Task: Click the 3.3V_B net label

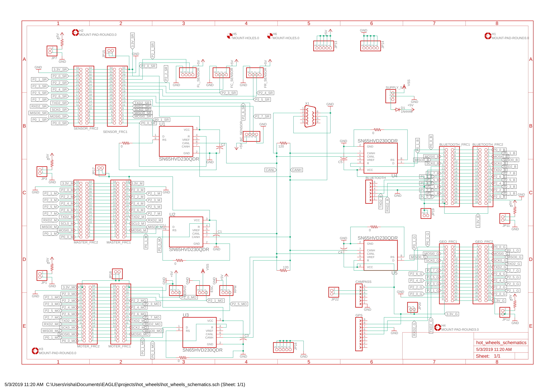Action: pos(478,221)
